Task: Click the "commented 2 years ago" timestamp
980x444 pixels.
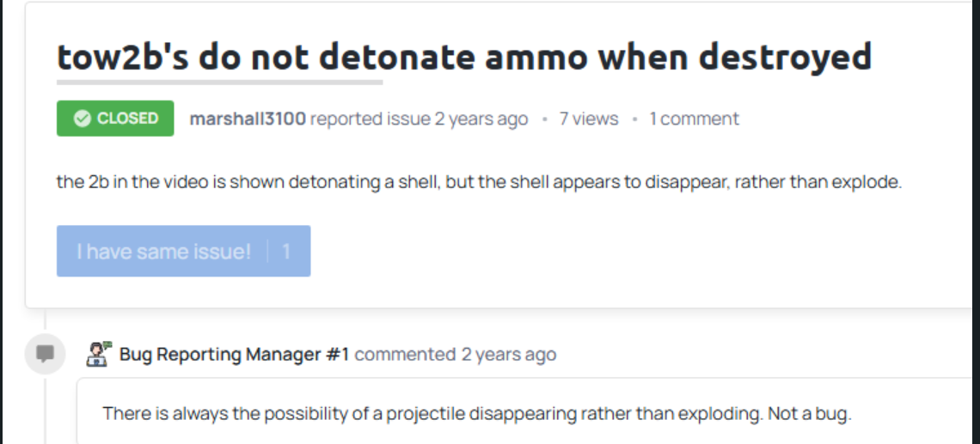Action: pos(508,354)
